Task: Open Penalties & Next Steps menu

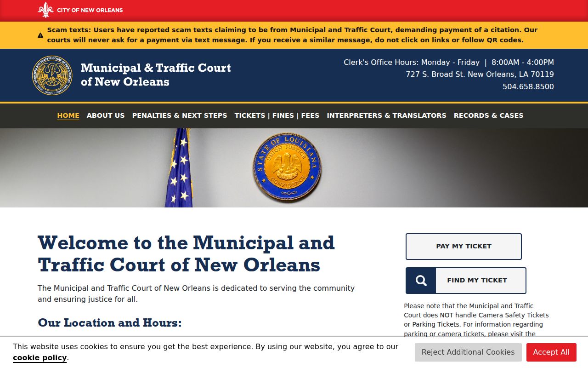Action: [180, 115]
